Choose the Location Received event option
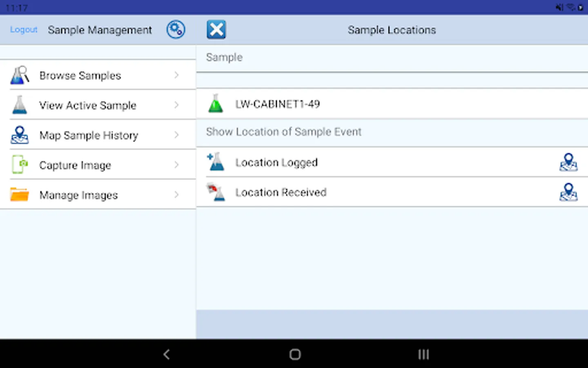This screenshot has width=588, height=368. pos(281,192)
